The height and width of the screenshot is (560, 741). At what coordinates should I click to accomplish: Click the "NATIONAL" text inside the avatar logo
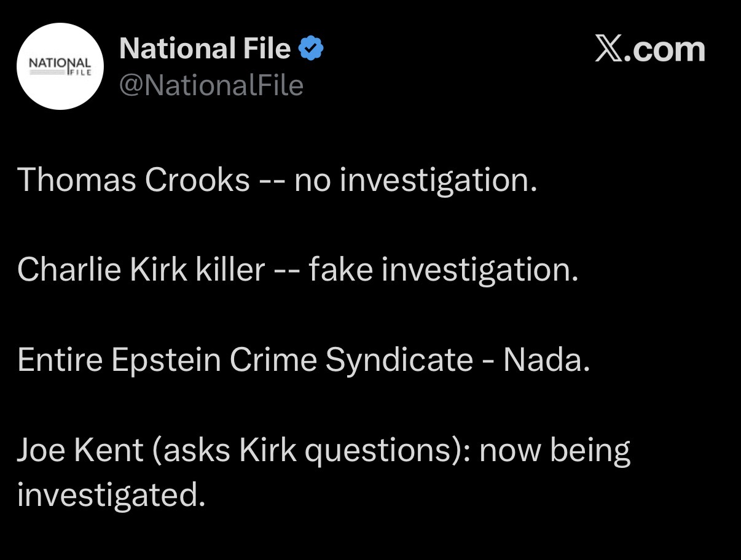pos(60,63)
